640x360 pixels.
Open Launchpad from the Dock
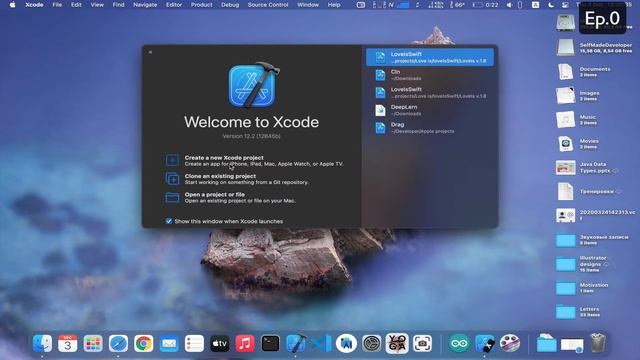coord(93,344)
